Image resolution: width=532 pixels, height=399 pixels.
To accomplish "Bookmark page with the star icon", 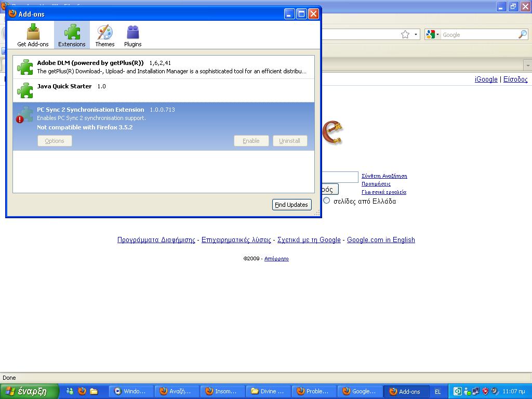I will point(405,35).
